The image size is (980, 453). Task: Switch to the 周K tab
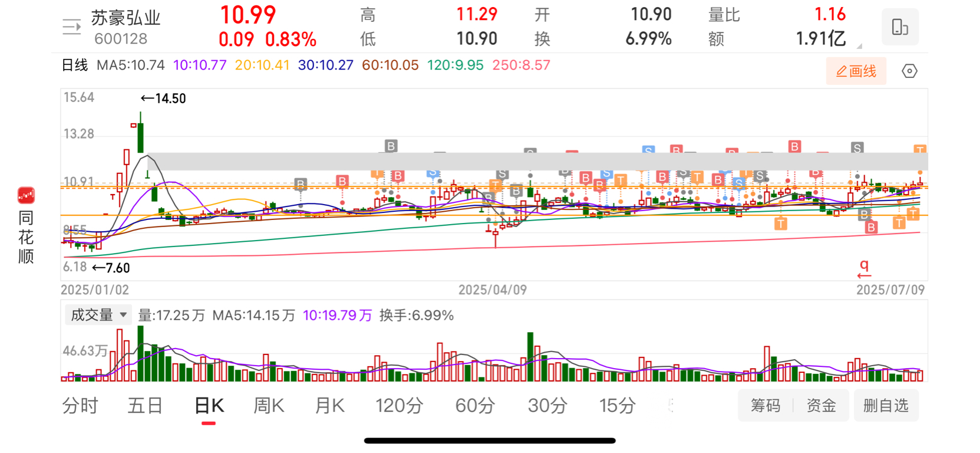269,406
